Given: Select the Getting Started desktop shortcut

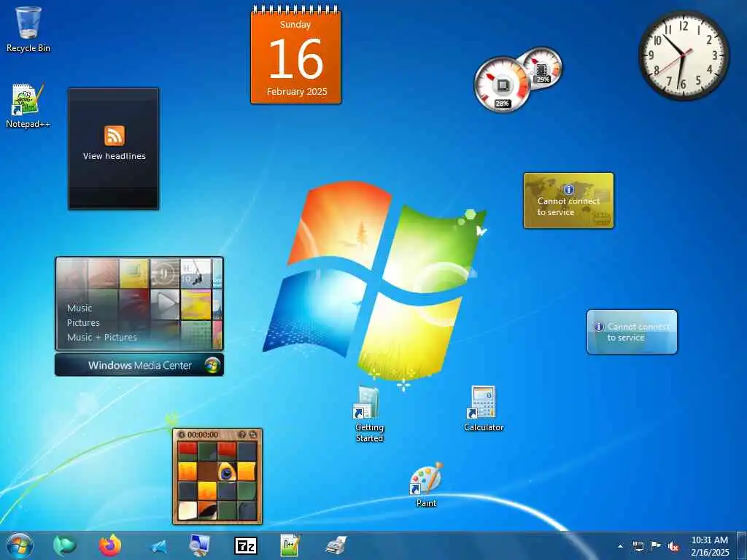Looking at the screenshot, I should coord(369,414).
